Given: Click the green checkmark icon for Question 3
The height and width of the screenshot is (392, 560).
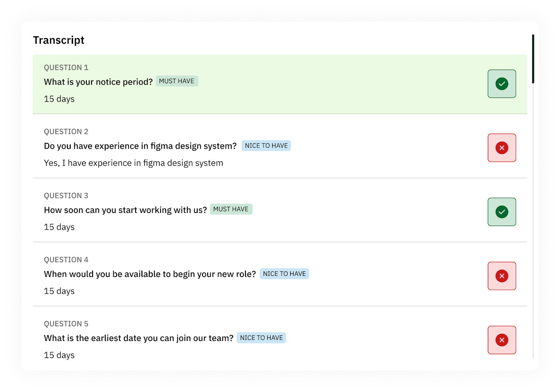Looking at the screenshot, I should point(502,212).
